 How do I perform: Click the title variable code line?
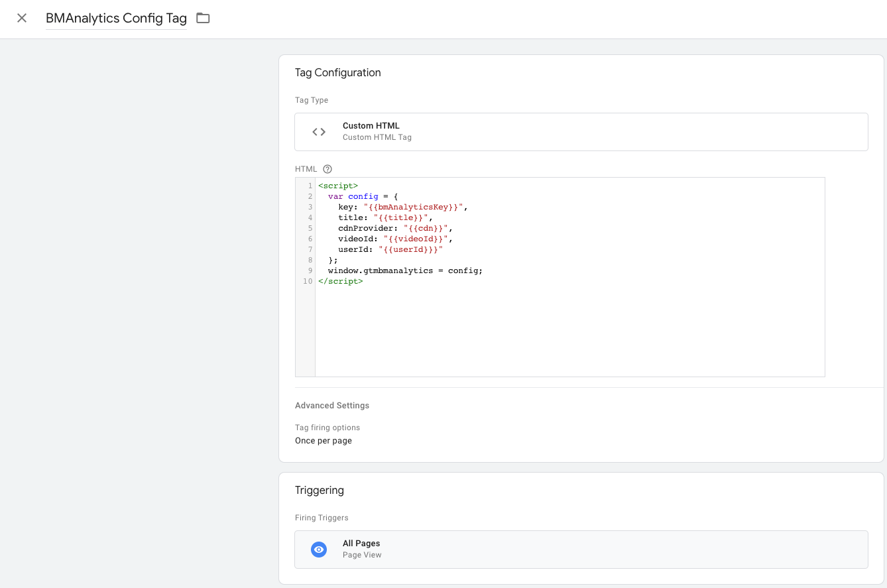point(384,217)
